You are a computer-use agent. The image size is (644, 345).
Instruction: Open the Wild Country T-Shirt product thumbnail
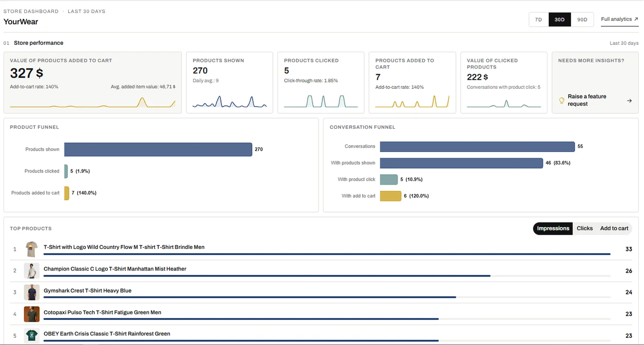click(x=32, y=249)
